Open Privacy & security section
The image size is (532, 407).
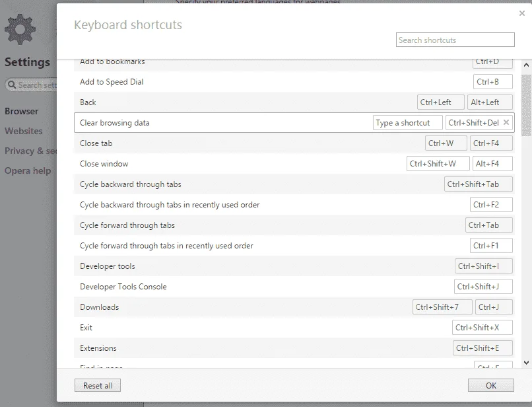tap(30, 151)
